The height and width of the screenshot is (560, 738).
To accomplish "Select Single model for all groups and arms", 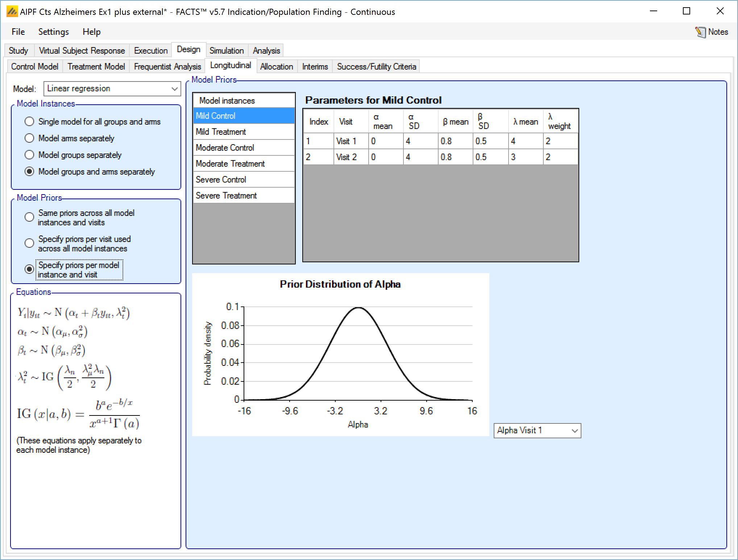I will tap(29, 122).
